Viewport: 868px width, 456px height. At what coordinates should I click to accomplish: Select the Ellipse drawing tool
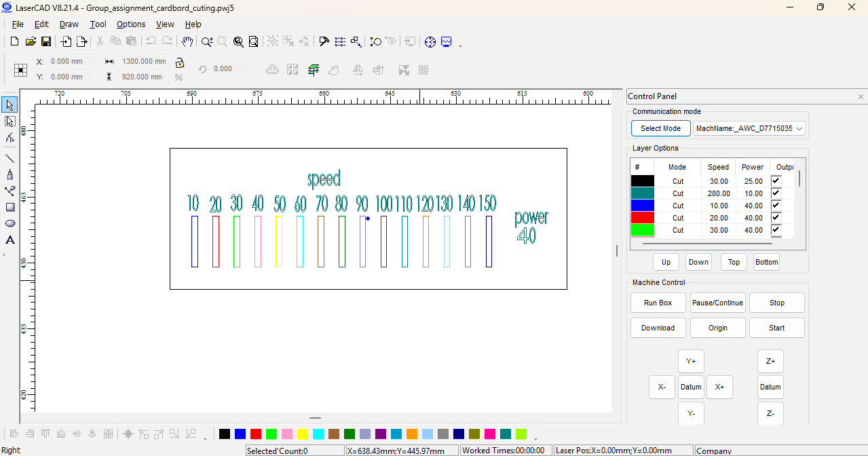pyautogui.click(x=10, y=223)
